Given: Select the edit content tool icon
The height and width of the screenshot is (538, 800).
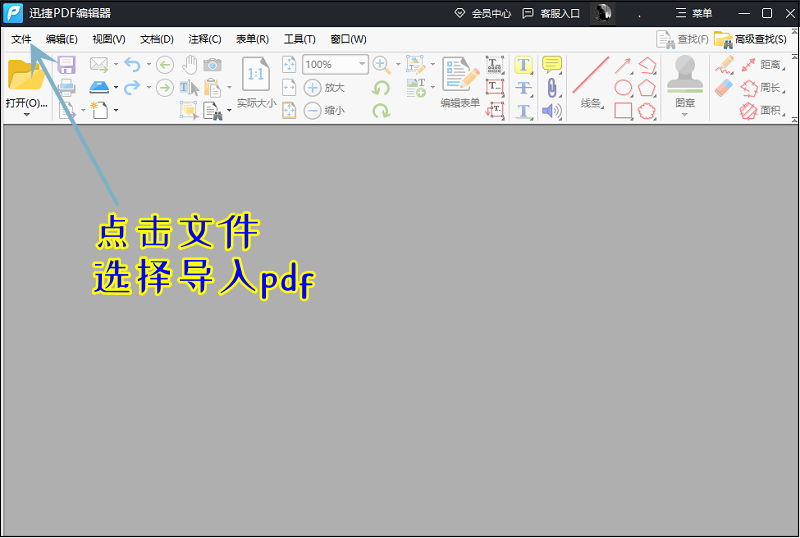Looking at the screenshot, I should (x=416, y=65).
